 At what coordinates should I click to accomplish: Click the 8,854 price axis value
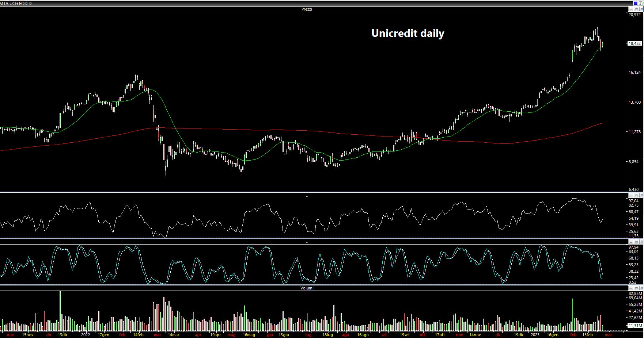pos(634,161)
